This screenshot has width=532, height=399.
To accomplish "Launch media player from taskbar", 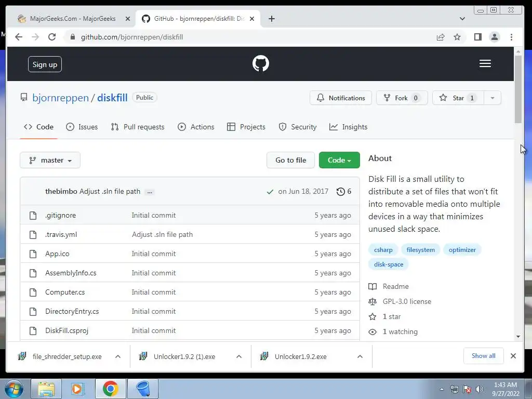I will tap(77, 389).
